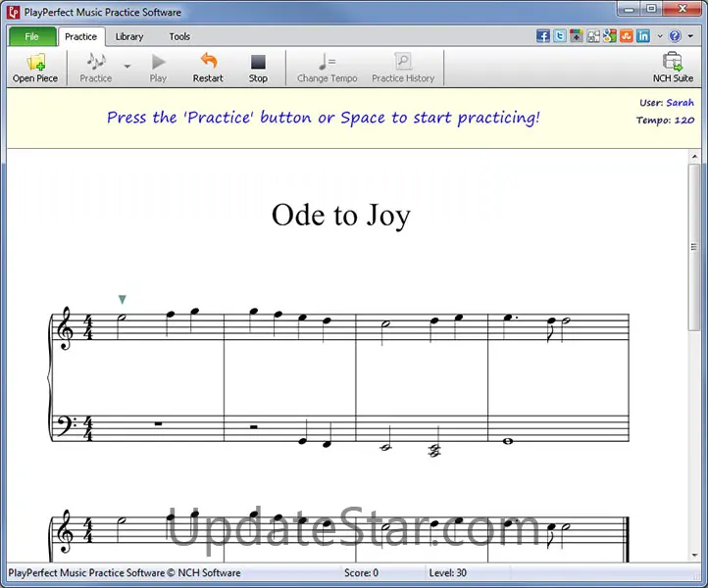Minimize the PlayPerfect window

coord(630,9)
